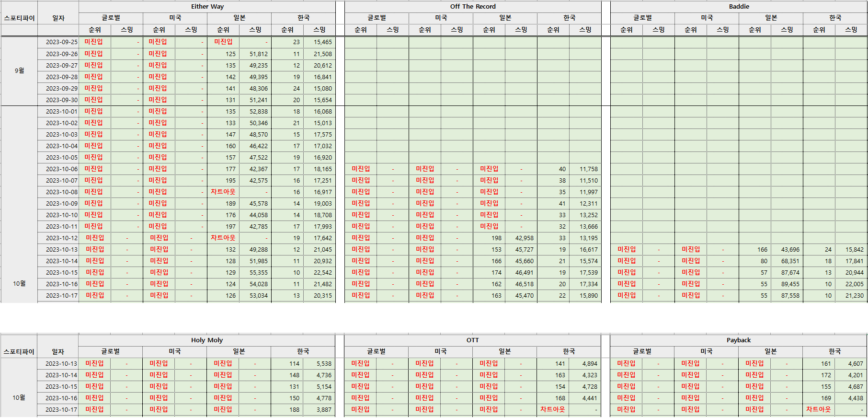Click '차트아웃' in the 2023-10-08 row
Screen dimensions: 868x418
(223, 192)
